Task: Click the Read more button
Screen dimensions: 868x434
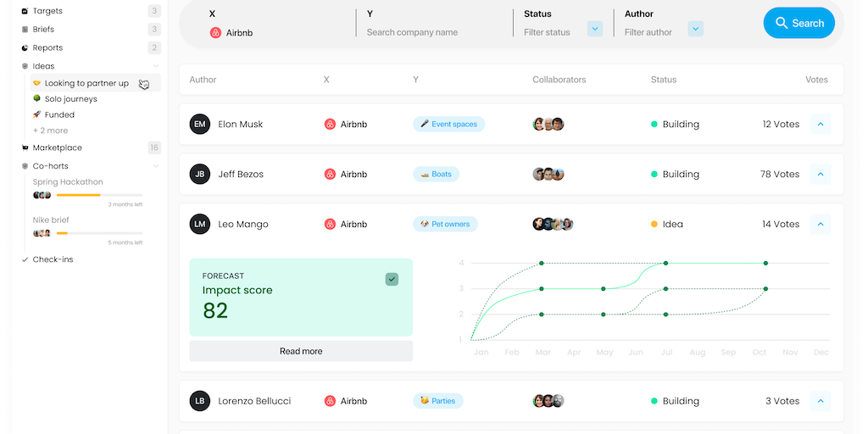Action: coord(301,351)
